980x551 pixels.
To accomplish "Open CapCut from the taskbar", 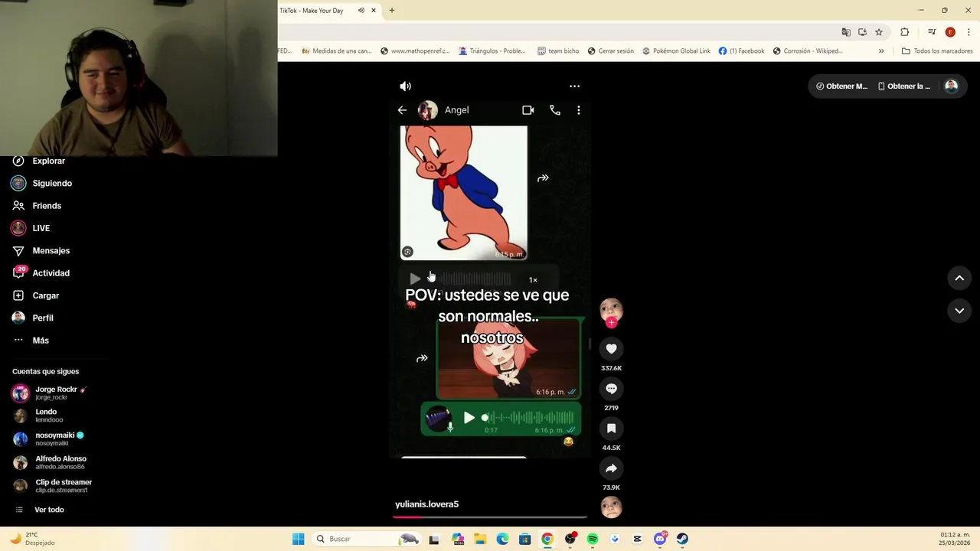I will pyautogui.click(x=637, y=539).
